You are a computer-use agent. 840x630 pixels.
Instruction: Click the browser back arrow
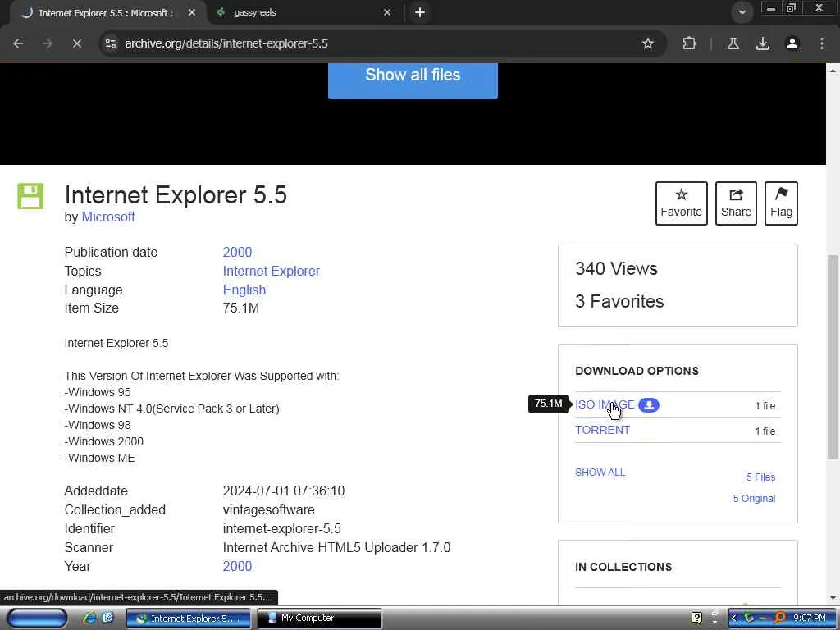tap(18, 43)
